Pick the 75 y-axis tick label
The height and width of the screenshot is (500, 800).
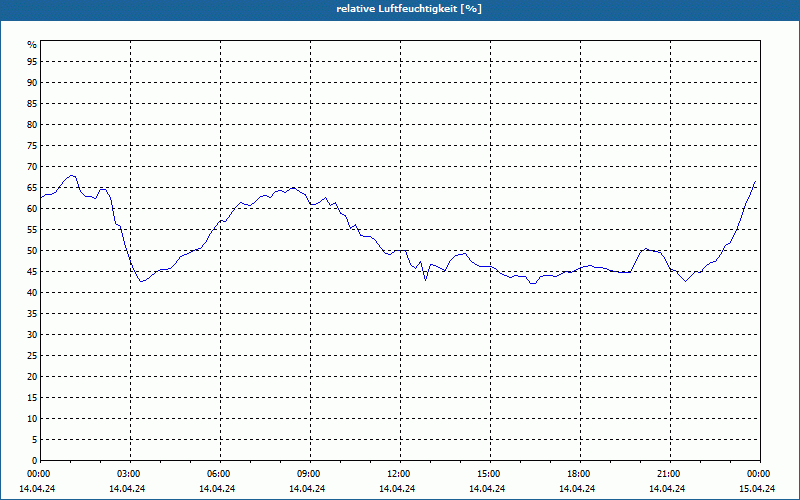tap(32, 146)
